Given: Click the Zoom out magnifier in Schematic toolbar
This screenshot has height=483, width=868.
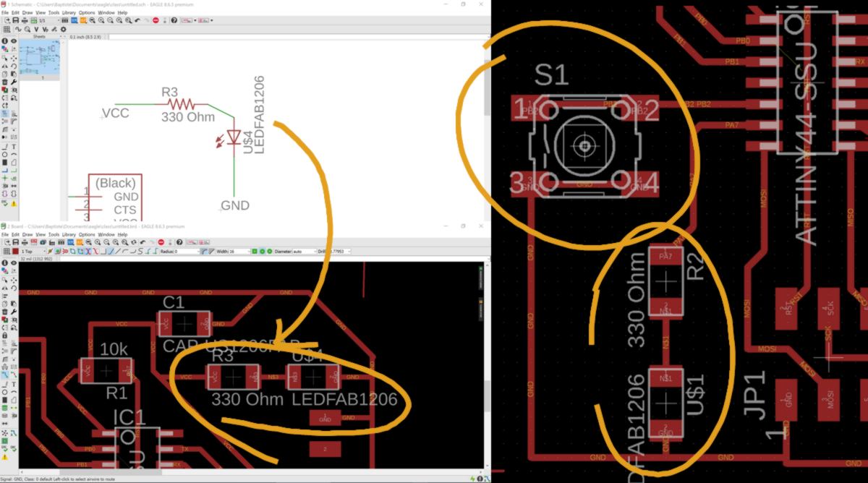Looking at the screenshot, I should coord(110,20).
